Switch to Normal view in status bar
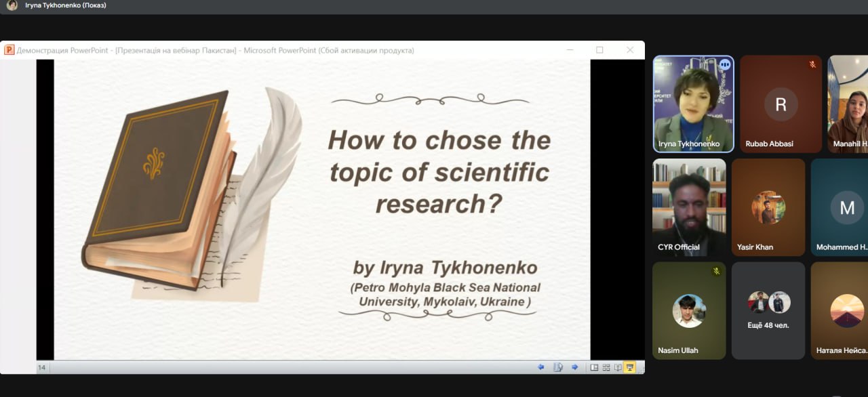868x397 pixels. click(x=594, y=367)
